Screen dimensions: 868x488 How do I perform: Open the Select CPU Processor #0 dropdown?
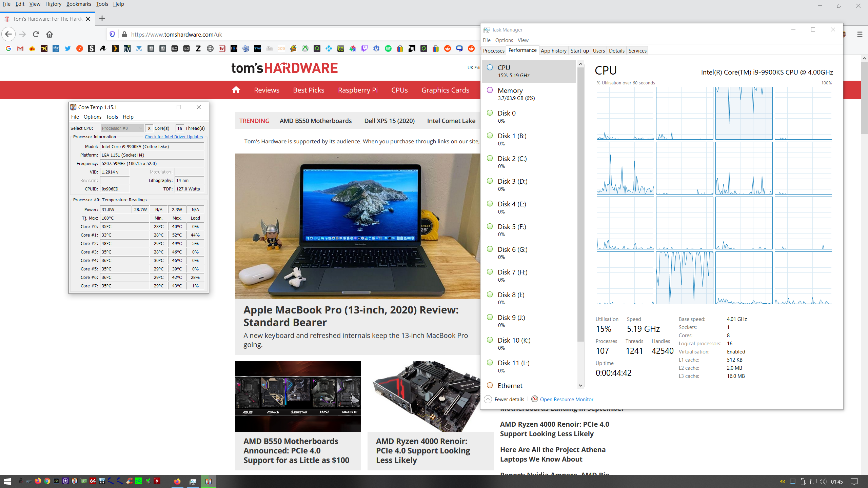click(122, 128)
